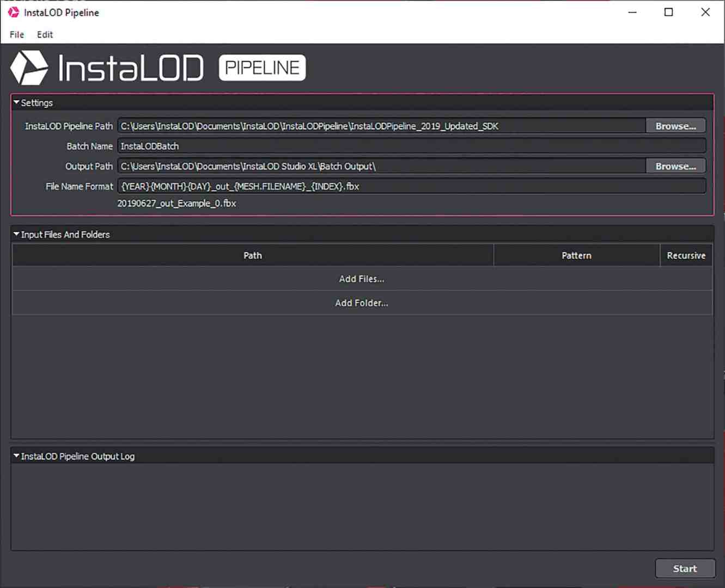This screenshot has height=588, width=725.
Task: Click the Pattern column header
Action: pyautogui.click(x=576, y=255)
